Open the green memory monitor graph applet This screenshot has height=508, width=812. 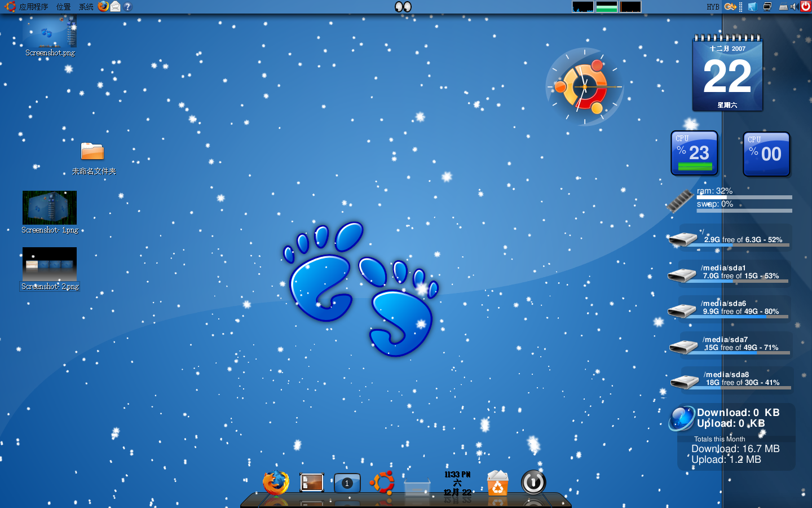point(607,7)
